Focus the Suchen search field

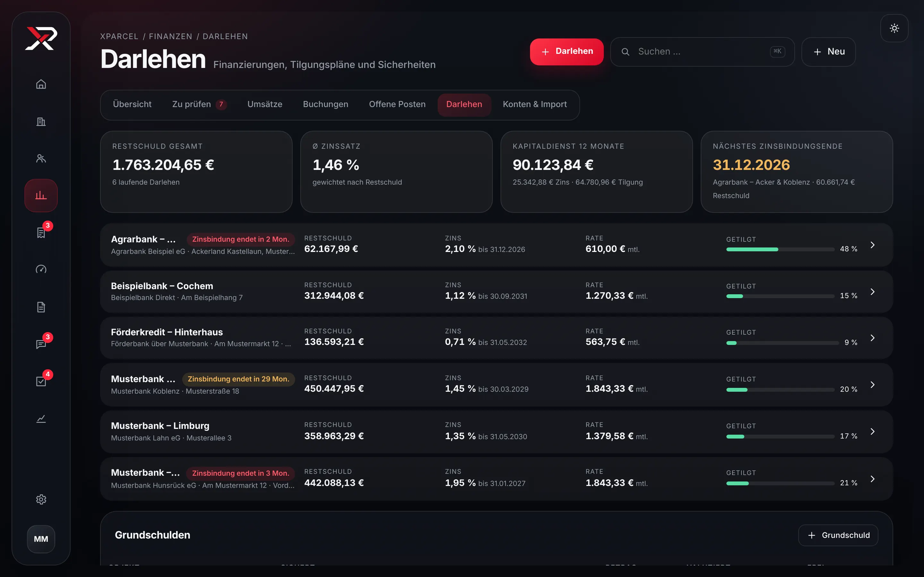click(x=702, y=52)
